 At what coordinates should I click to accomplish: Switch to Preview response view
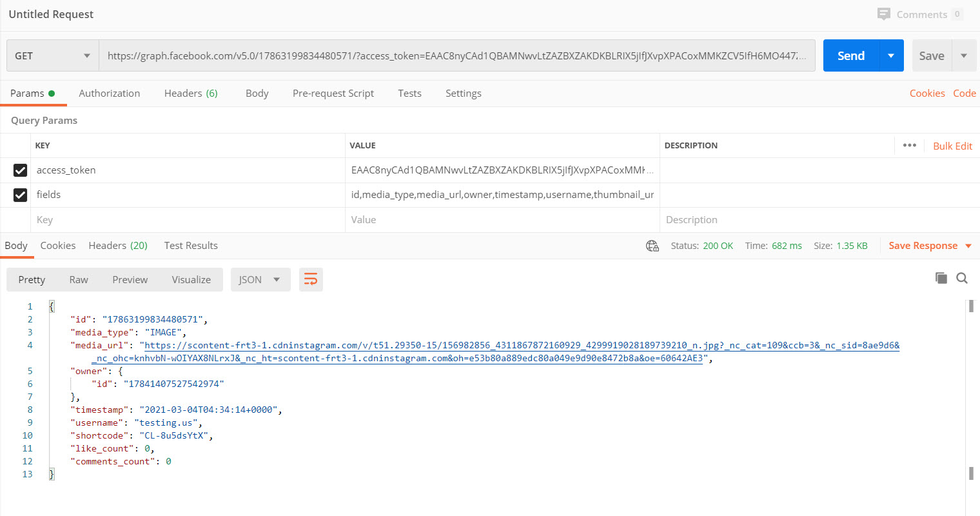[x=130, y=279]
